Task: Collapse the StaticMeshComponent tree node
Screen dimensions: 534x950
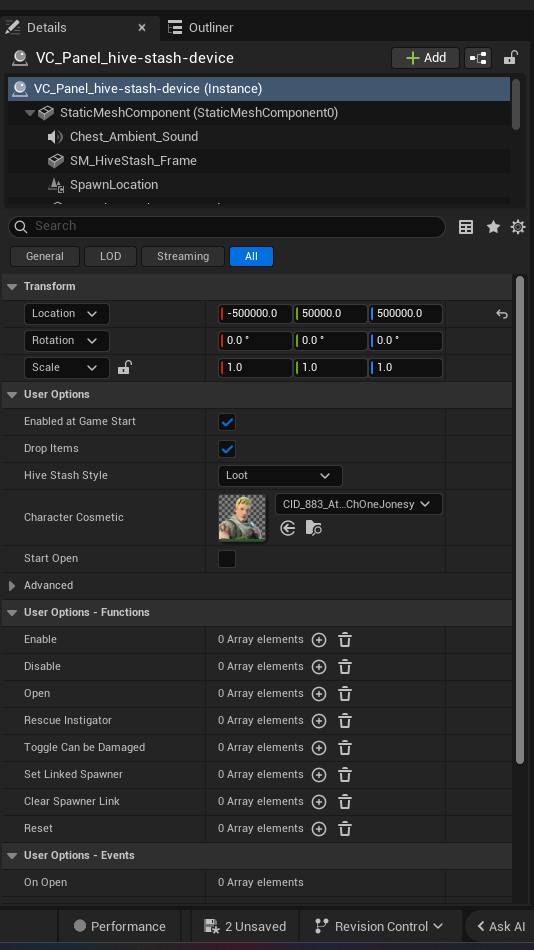Action: 29,113
